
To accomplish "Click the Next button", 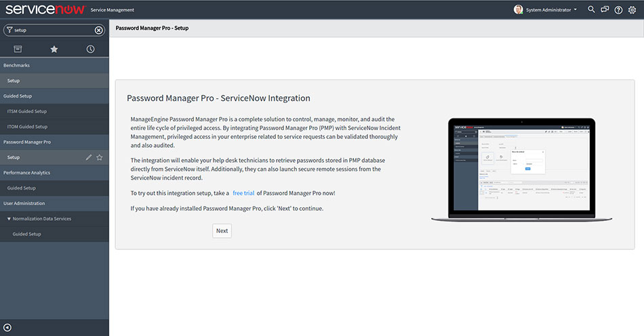I will click(x=222, y=230).
